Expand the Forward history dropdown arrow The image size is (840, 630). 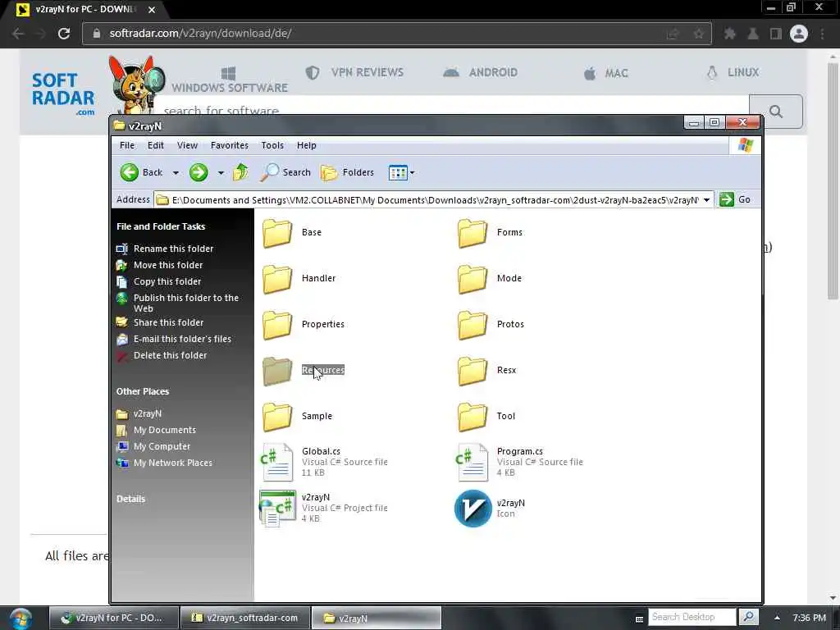click(221, 173)
